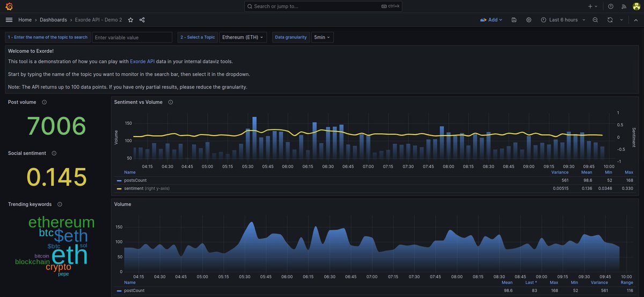Viewport: 644px width, 297px height.
Task: Click the '$eth' keyword in word cloud
Action: click(71, 237)
